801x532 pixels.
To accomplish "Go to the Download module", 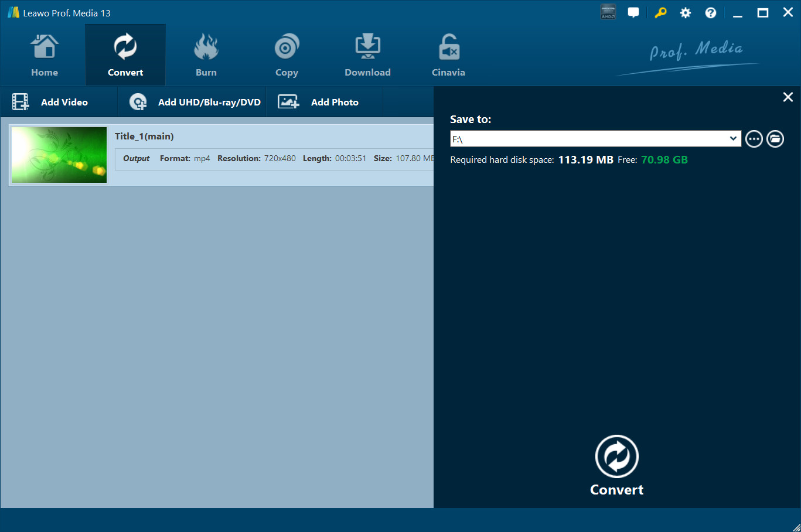I will (x=367, y=56).
